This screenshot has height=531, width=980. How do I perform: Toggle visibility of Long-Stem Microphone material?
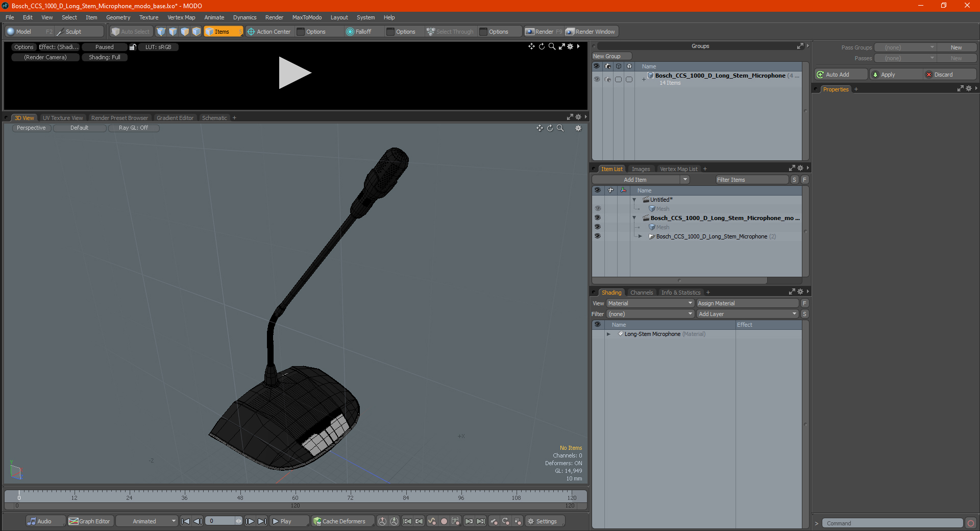pos(598,334)
